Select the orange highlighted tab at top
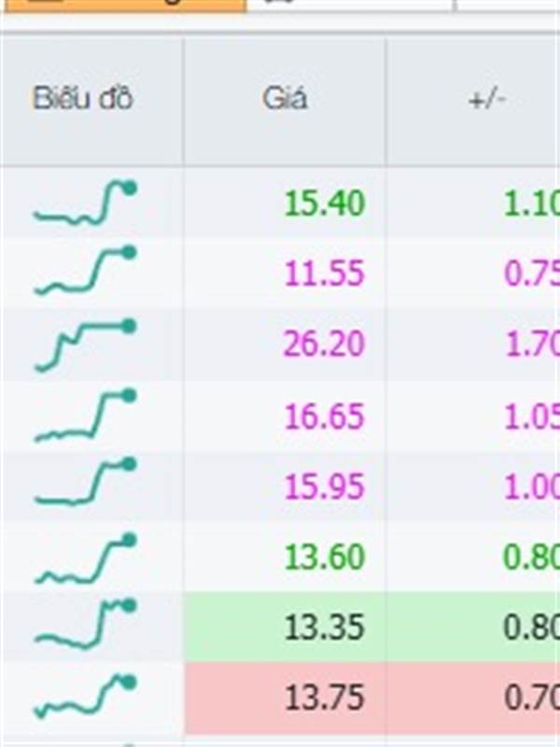Screen dimensions: 560x747 [x=121, y=5]
